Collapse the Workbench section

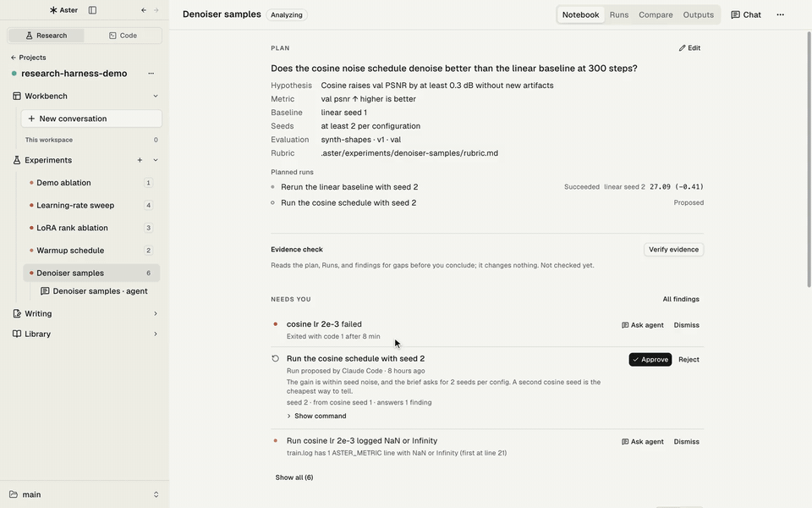tap(156, 96)
